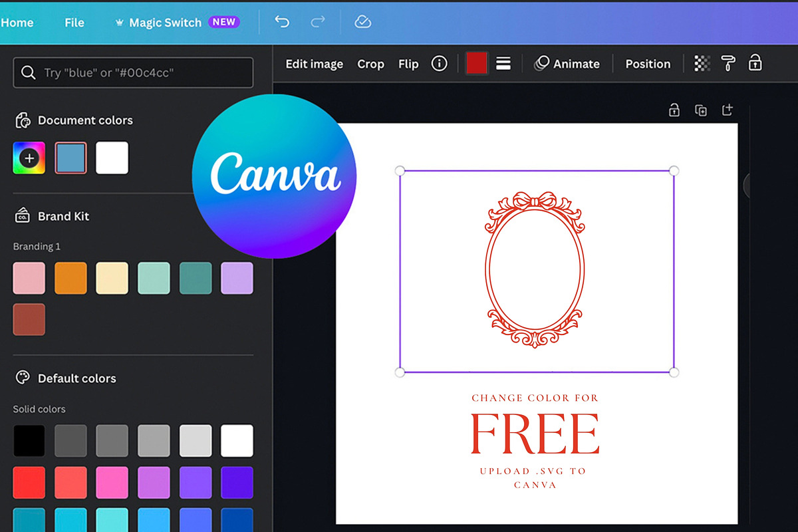Viewport: 798px width, 532px height.
Task: Select the cream yellow Branding 1 swatch
Action: pyautogui.click(x=112, y=278)
